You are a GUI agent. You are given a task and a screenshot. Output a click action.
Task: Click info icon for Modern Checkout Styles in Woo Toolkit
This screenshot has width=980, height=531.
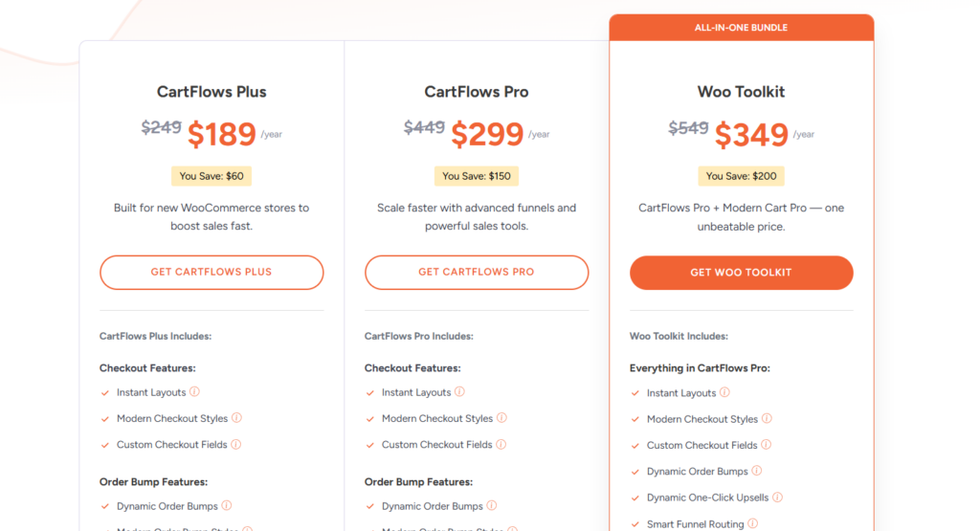click(767, 419)
